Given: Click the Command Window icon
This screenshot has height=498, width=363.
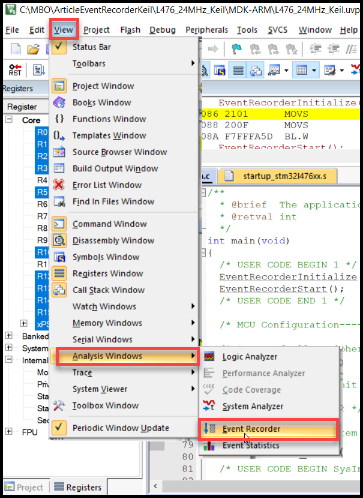Looking at the screenshot, I should pyautogui.click(x=59, y=224).
